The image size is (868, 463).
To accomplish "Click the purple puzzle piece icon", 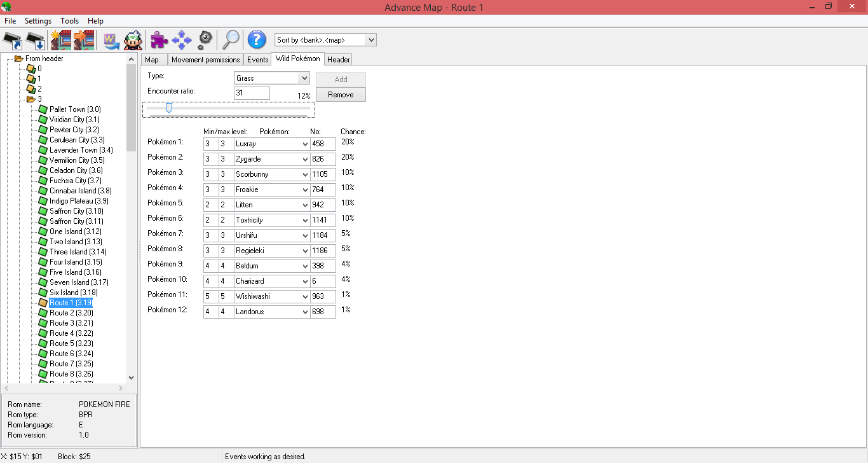I will coord(159,40).
